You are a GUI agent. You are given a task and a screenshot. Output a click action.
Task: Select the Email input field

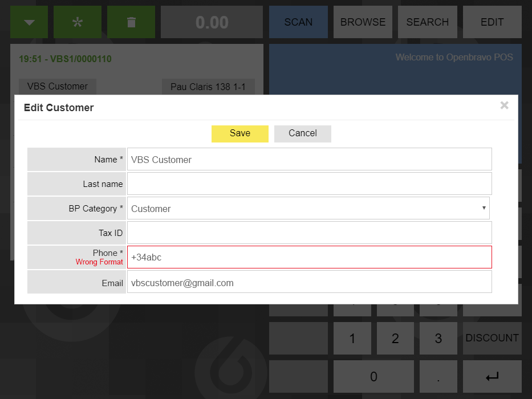pos(309,283)
